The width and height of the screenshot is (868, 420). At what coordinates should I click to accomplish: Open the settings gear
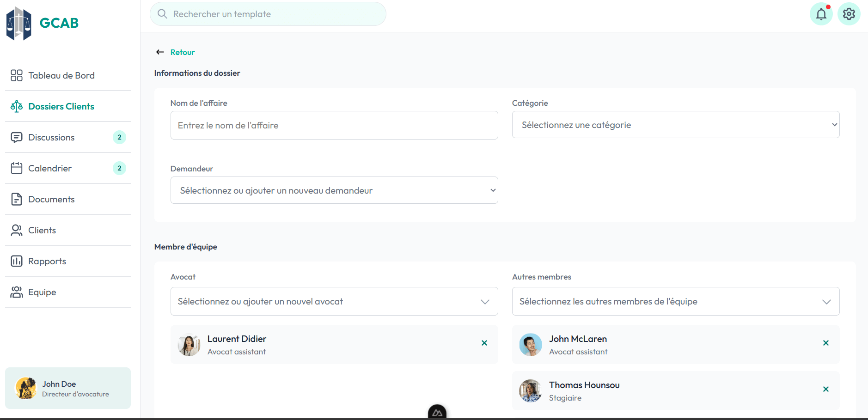849,14
